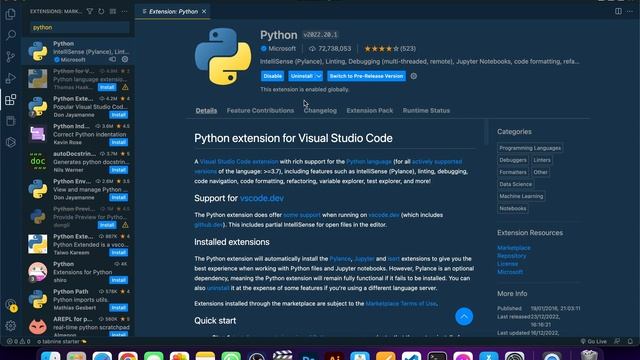640x360 pixels.
Task: Install Python Environment Manager extension
Action: tap(118, 198)
